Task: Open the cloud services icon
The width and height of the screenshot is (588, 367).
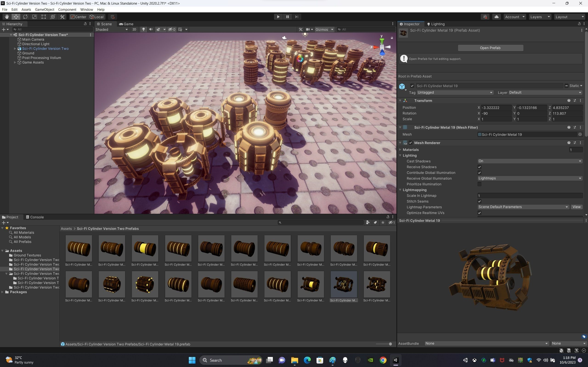Action: coord(496,17)
